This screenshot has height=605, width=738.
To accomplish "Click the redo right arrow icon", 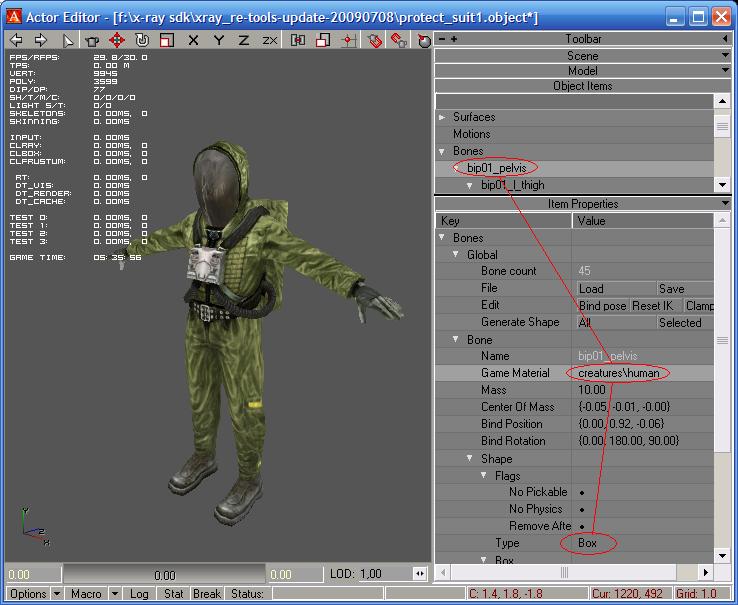I will pyautogui.click(x=41, y=40).
